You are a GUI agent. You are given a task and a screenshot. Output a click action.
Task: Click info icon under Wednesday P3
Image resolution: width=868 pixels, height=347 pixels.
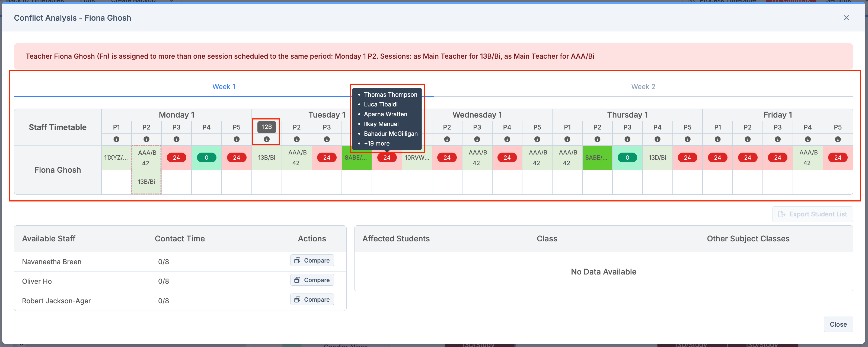477,139
